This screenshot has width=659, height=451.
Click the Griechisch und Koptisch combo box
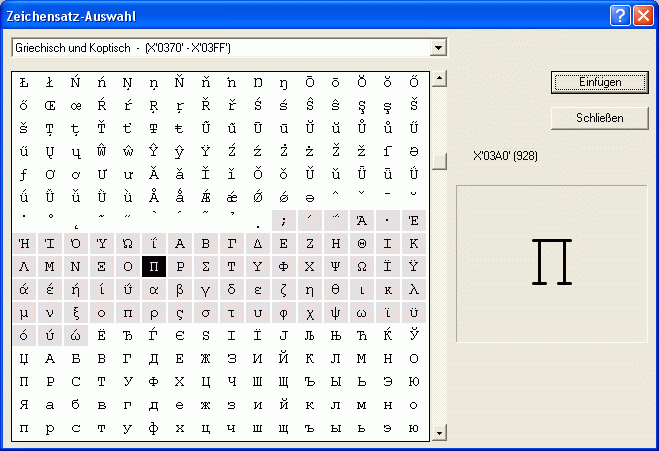pyautogui.click(x=220, y=48)
